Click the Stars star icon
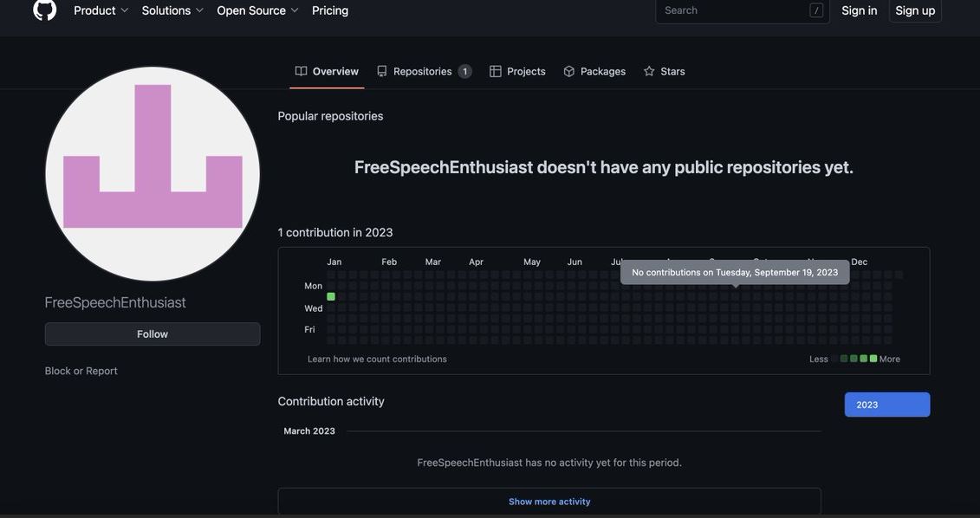The image size is (980, 518). [x=649, y=71]
